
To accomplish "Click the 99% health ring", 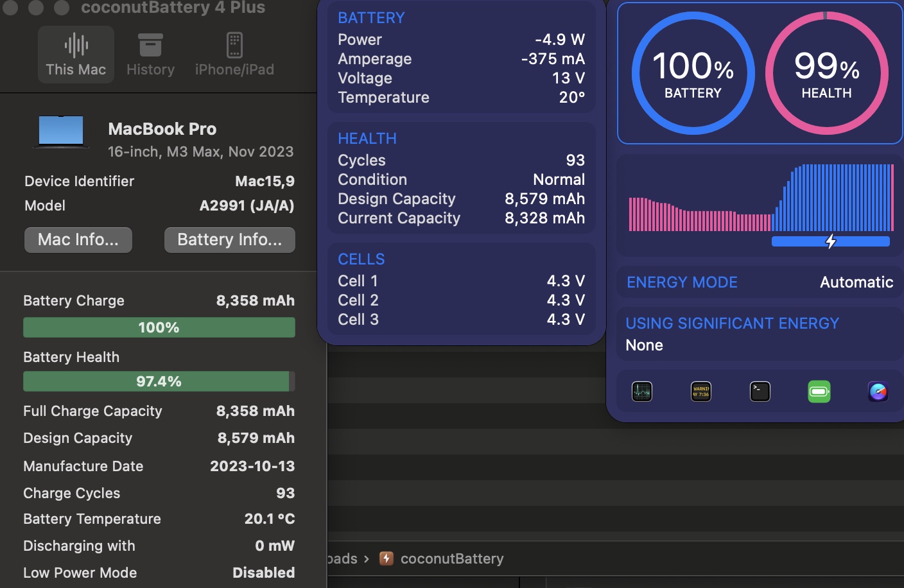I will [827, 73].
